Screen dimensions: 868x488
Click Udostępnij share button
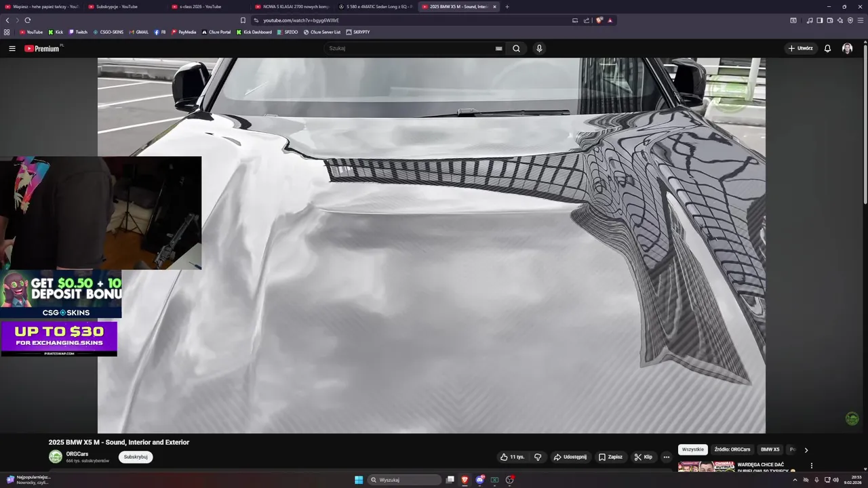click(x=570, y=457)
